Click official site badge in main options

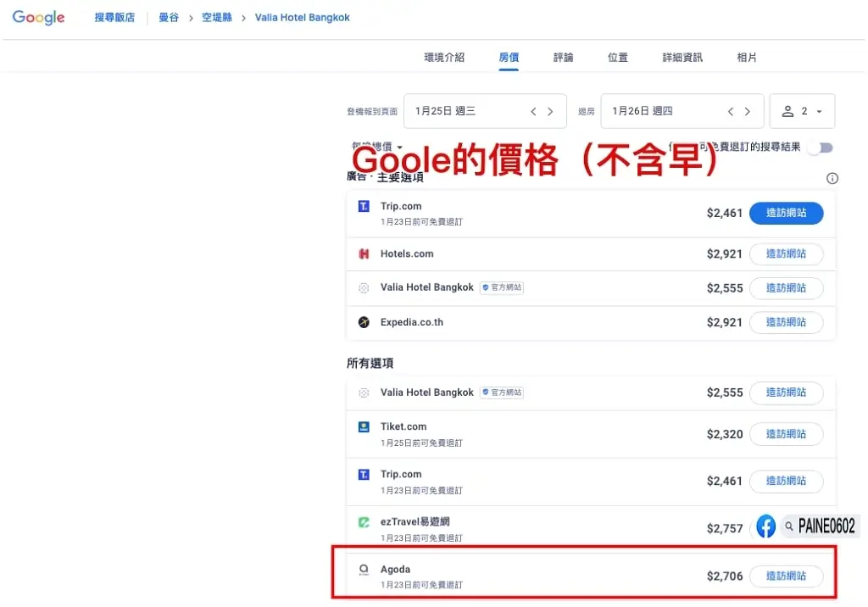coord(502,287)
